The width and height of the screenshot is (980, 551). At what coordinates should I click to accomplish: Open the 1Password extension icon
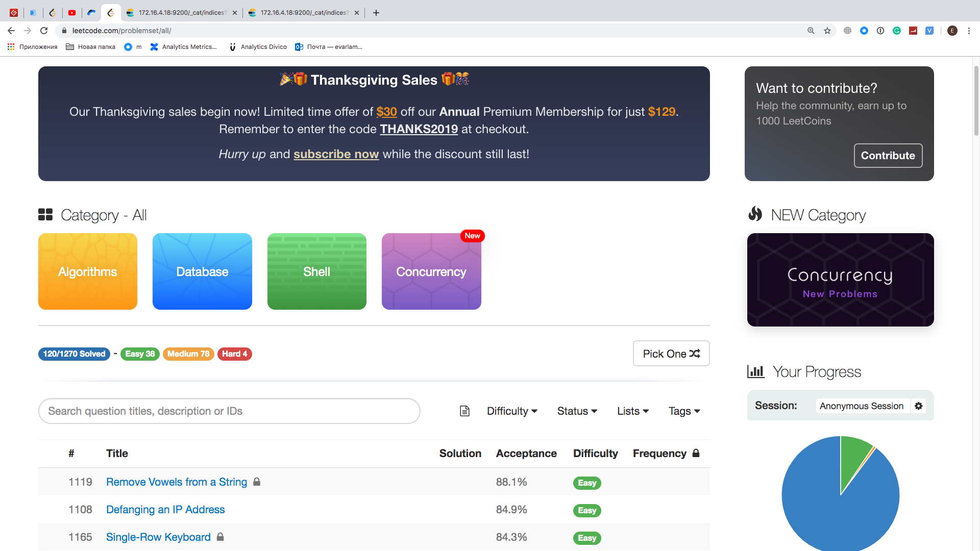[880, 31]
